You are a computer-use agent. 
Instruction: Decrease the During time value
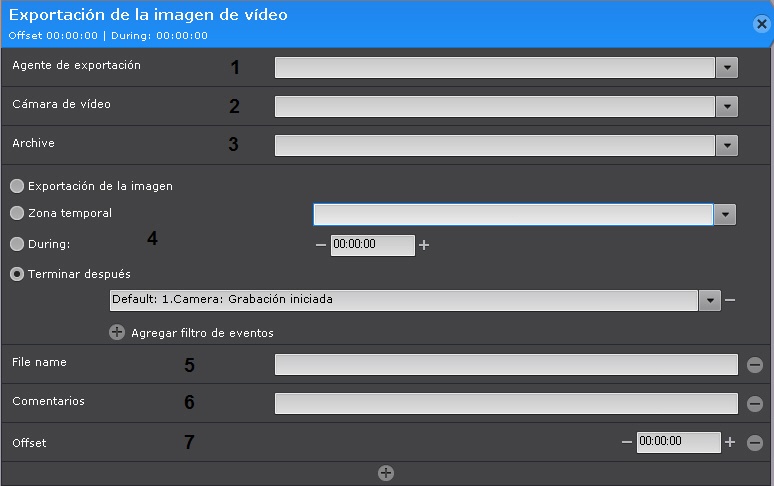(320, 245)
